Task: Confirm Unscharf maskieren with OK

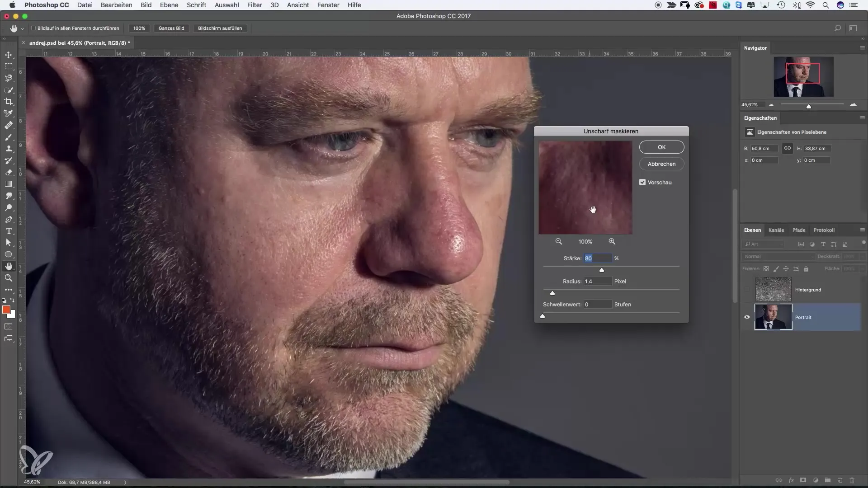Action: tap(661, 147)
